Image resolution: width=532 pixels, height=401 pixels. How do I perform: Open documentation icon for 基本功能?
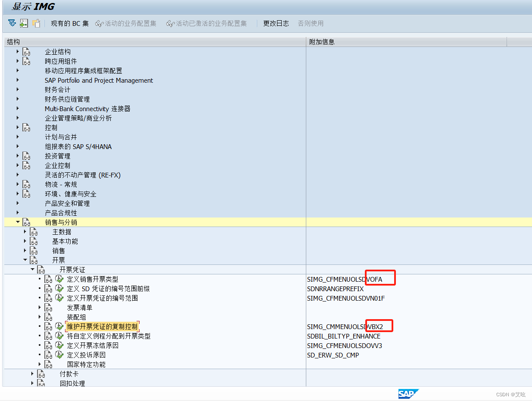pyautogui.click(x=34, y=241)
